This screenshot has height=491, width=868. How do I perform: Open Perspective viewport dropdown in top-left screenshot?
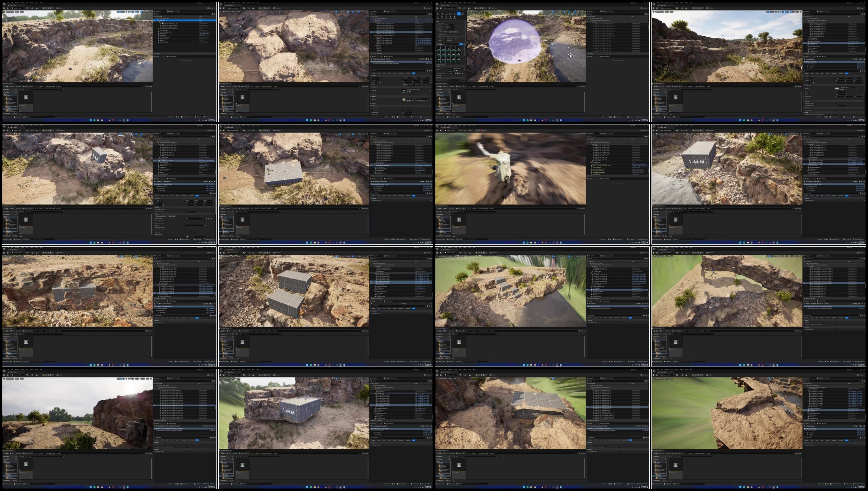(x=10, y=12)
